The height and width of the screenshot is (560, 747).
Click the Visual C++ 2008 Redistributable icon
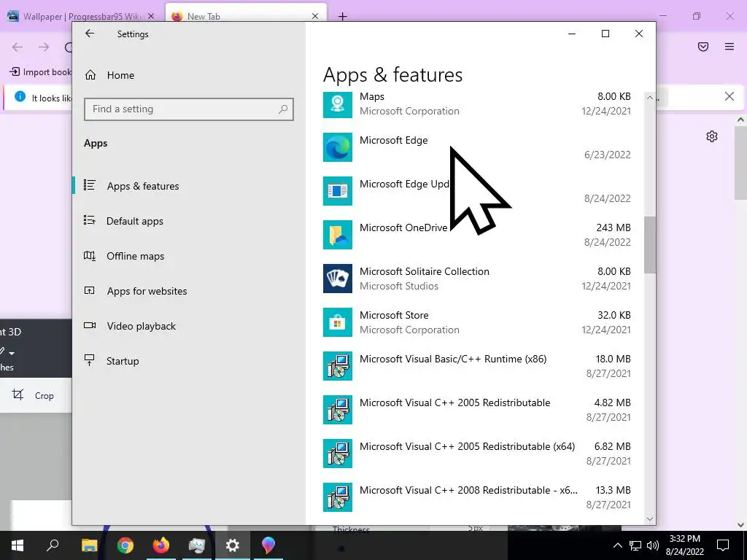click(x=338, y=497)
